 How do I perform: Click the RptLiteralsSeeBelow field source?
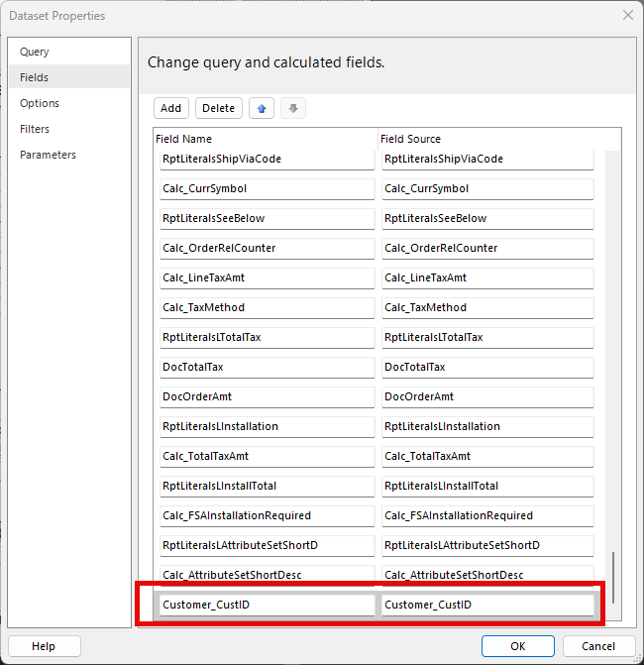[x=487, y=218]
